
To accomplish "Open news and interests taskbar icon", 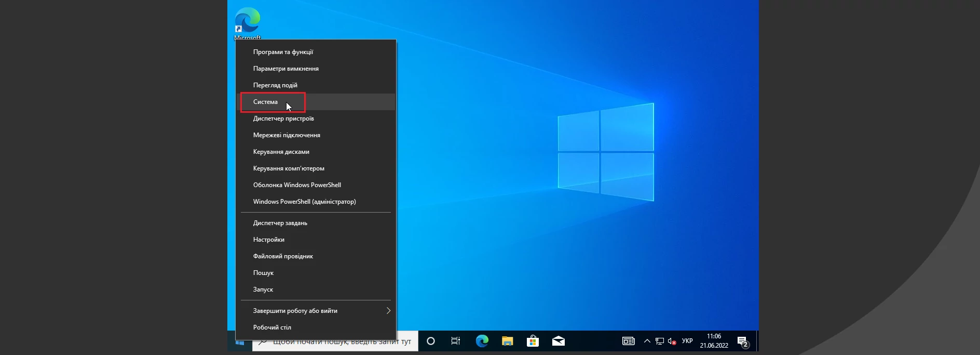I will (629, 341).
